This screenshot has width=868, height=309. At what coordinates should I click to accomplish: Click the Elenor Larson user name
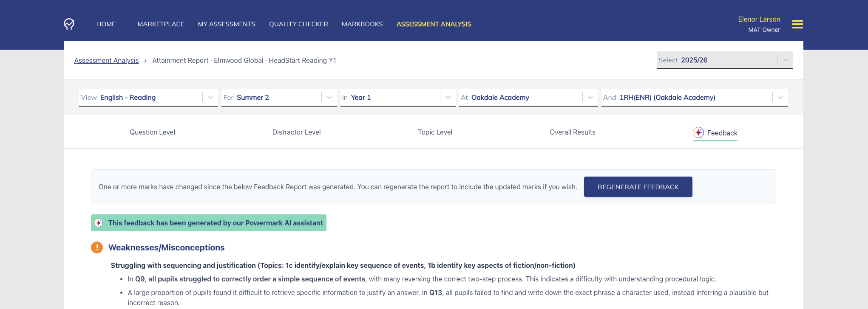tap(759, 20)
